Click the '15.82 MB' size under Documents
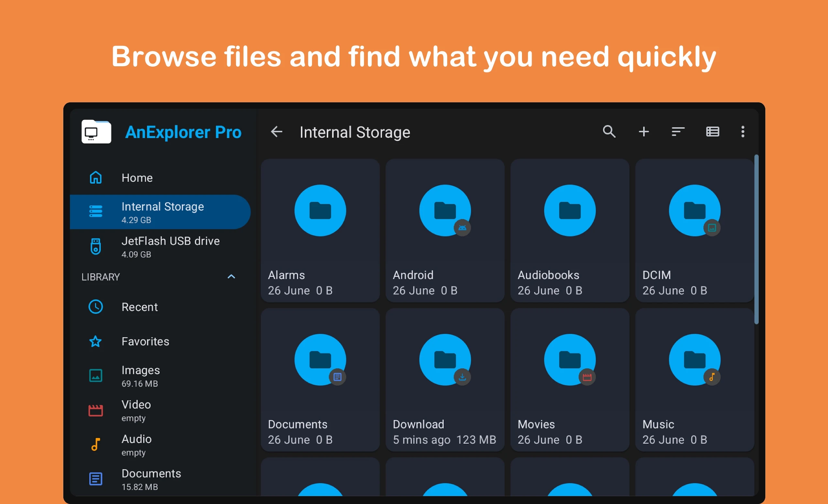 [x=139, y=487]
